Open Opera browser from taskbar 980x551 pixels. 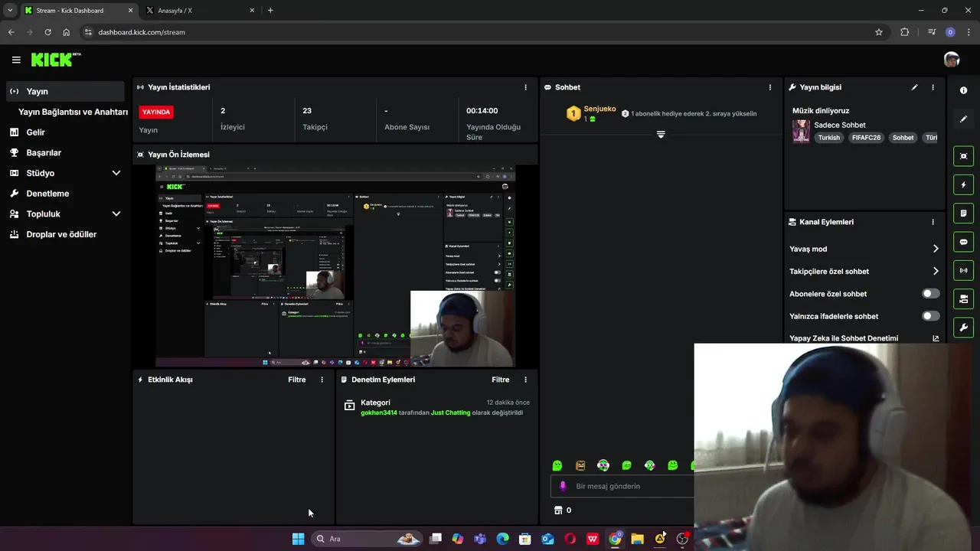click(570, 539)
